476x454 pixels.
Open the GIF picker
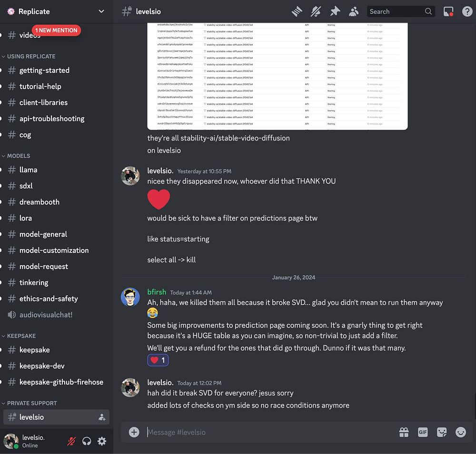pos(423,432)
